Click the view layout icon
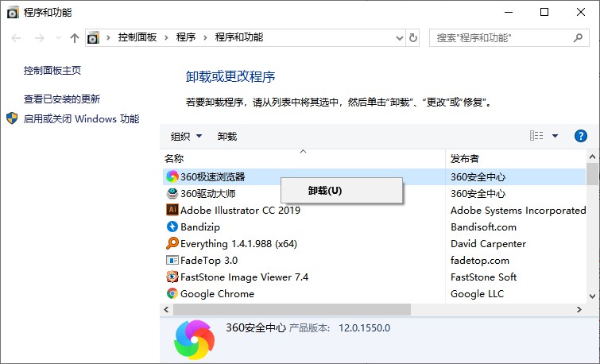This screenshot has width=600, height=364. [x=536, y=135]
